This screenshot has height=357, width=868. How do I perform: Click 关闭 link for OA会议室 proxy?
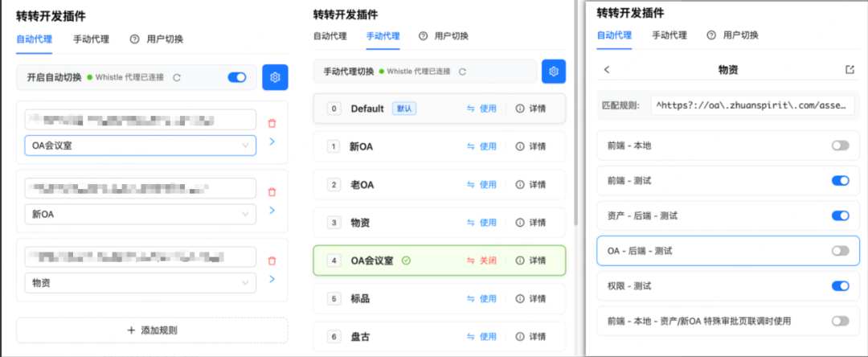481,261
